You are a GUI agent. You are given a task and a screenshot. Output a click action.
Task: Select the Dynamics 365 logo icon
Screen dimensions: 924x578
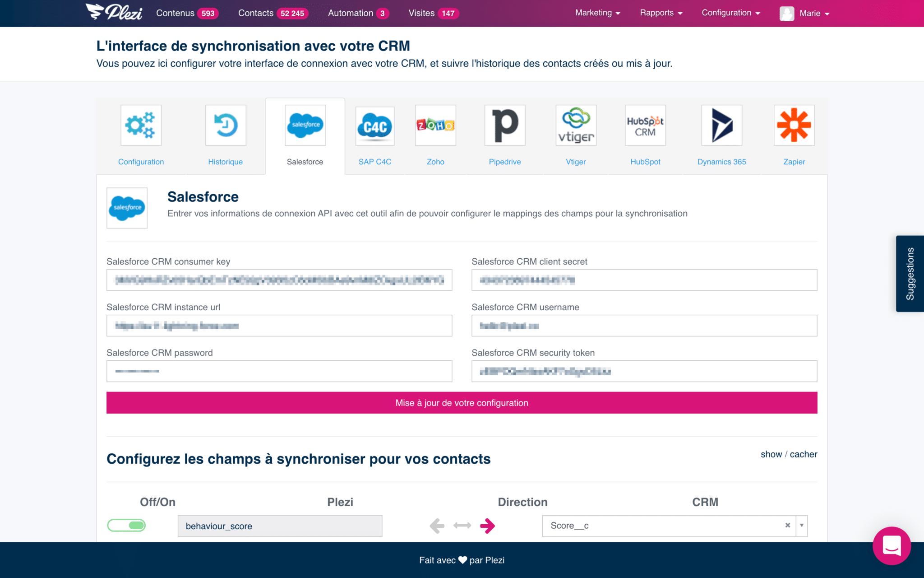[722, 125]
